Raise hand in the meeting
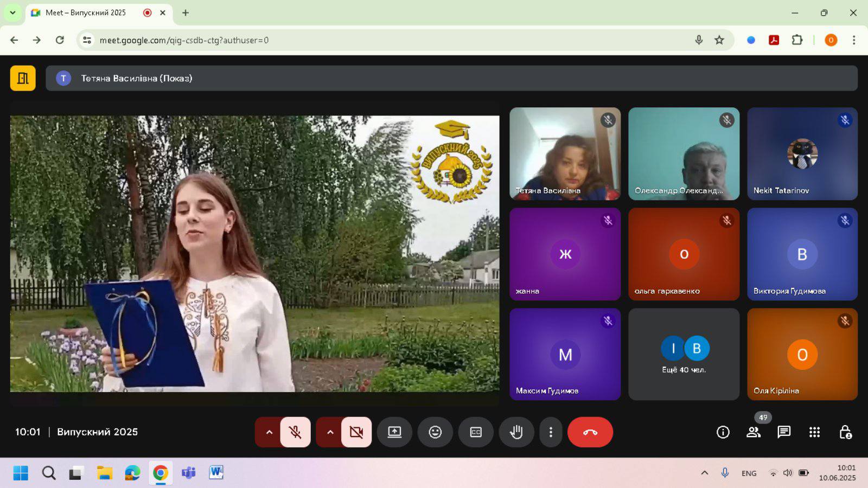Viewport: 868px width, 488px height. coord(516,432)
